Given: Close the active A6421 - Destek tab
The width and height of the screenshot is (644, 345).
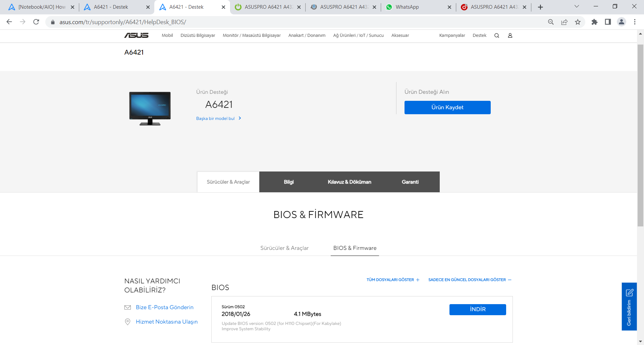Looking at the screenshot, I should (223, 7).
